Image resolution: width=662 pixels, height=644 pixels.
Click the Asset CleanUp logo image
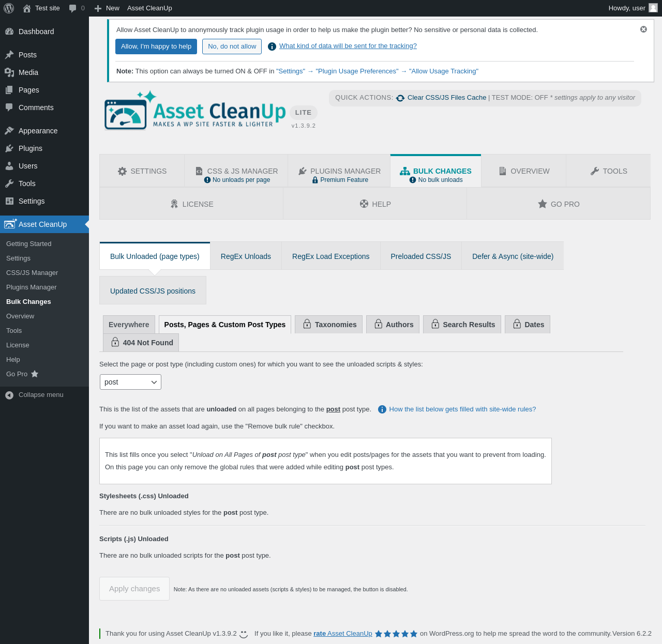pos(195,110)
